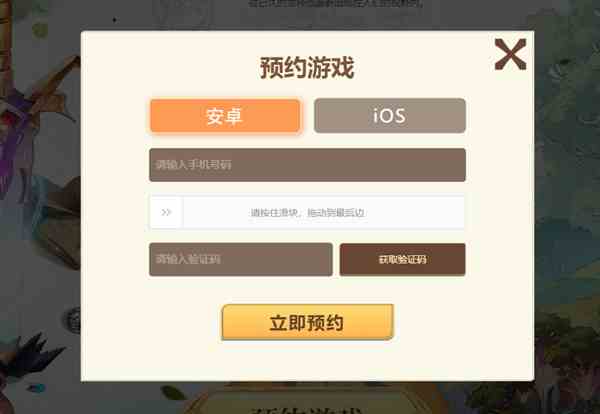This screenshot has height=414, width=600.
Task: Click the double-arrow slider handle
Action: 166,212
